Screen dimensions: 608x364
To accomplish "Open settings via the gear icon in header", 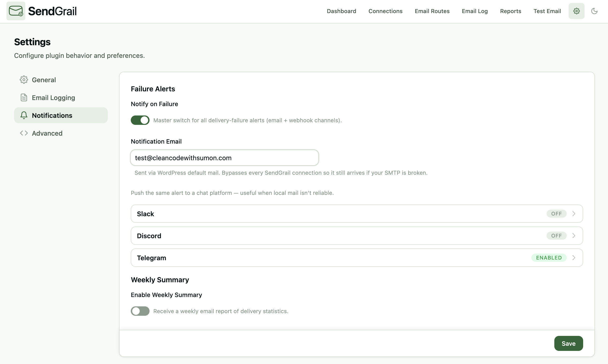I will tap(576, 11).
